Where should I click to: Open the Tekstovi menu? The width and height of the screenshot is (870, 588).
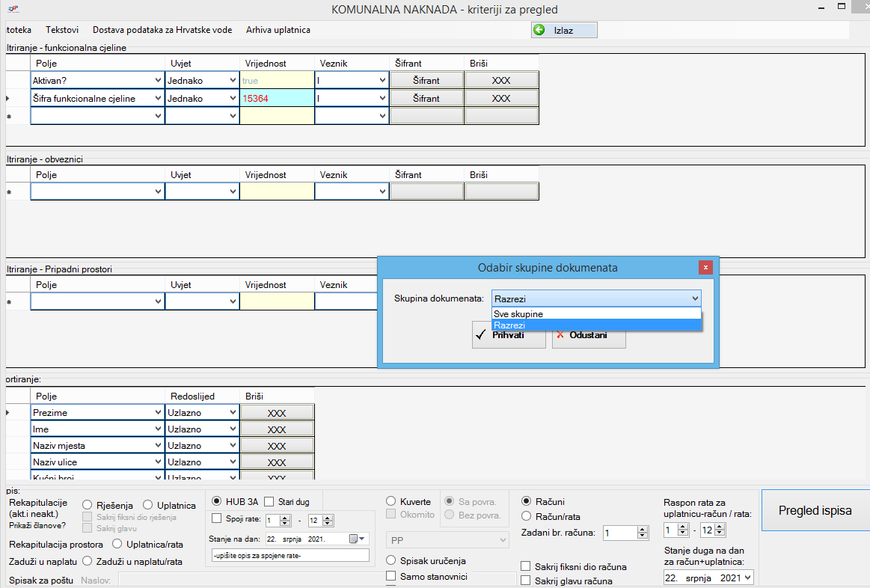click(x=62, y=30)
